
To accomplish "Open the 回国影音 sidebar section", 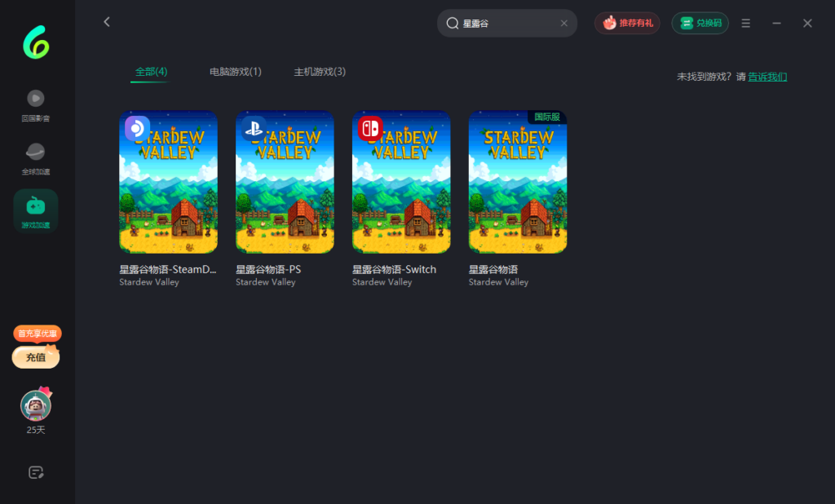I will (36, 104).
